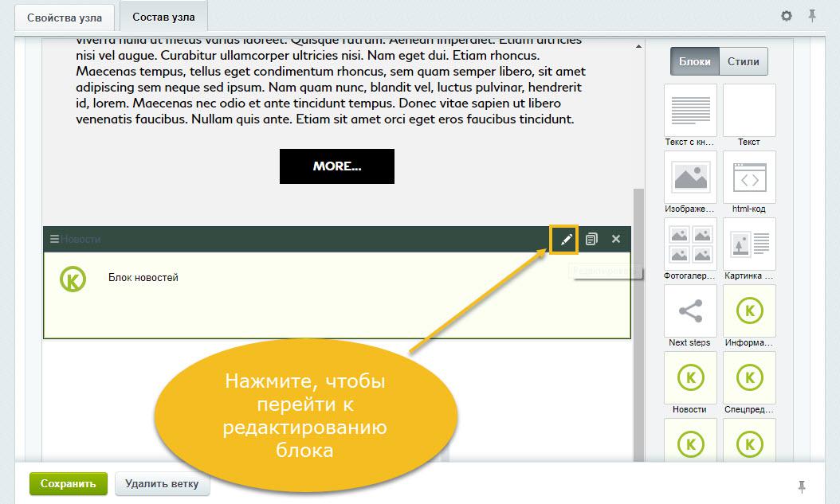Click the green K logo in news block

click(x=73, y=279)
